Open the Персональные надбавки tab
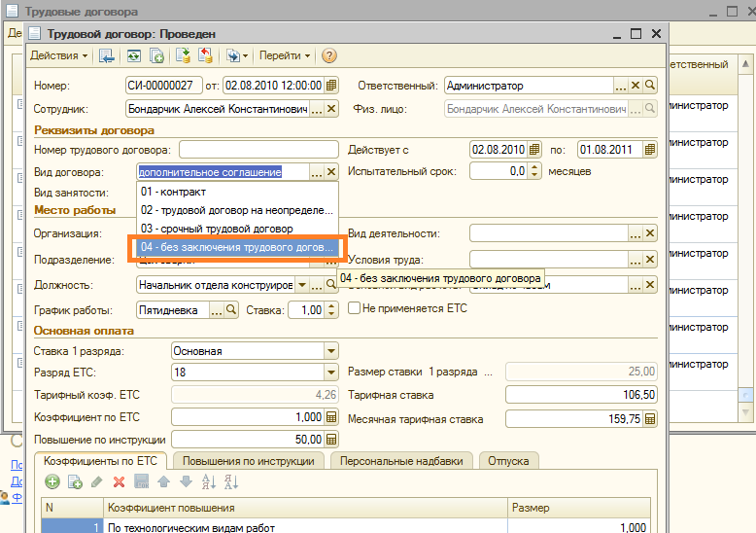Viewport: 756px width, 533px height. 402,461
